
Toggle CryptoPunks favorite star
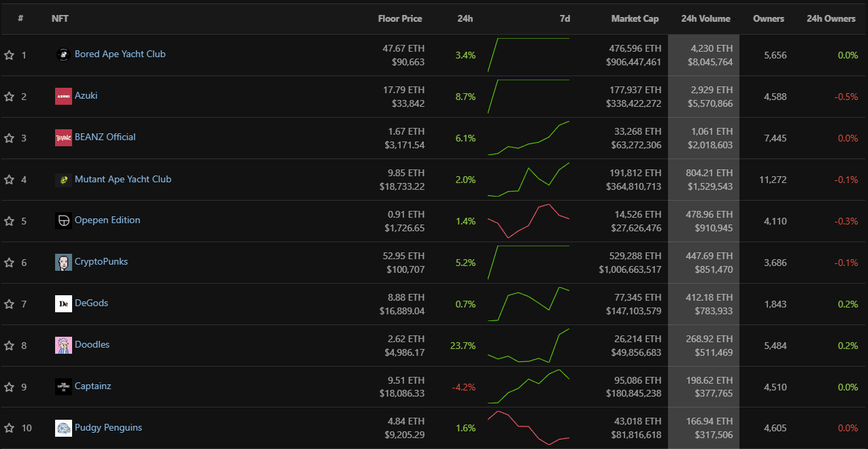9,263
